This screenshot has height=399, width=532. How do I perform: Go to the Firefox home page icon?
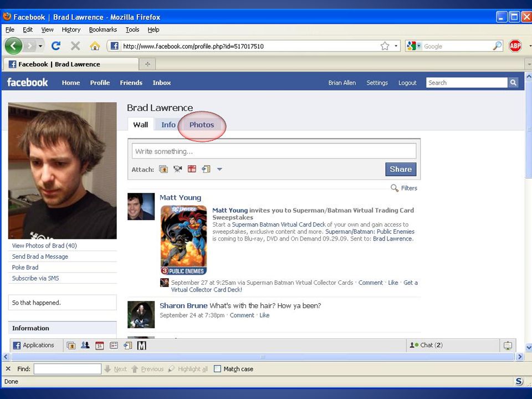(95, 46)
